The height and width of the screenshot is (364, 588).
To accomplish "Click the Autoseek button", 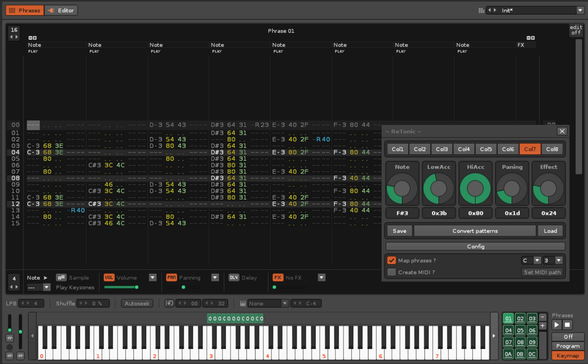I will (137, 304).
